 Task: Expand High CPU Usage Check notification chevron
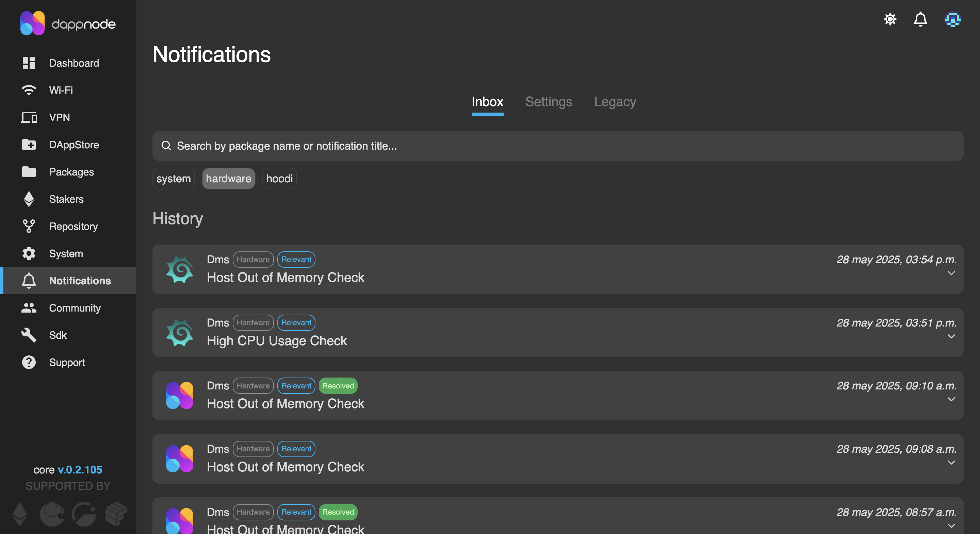[x=951, y=336]
